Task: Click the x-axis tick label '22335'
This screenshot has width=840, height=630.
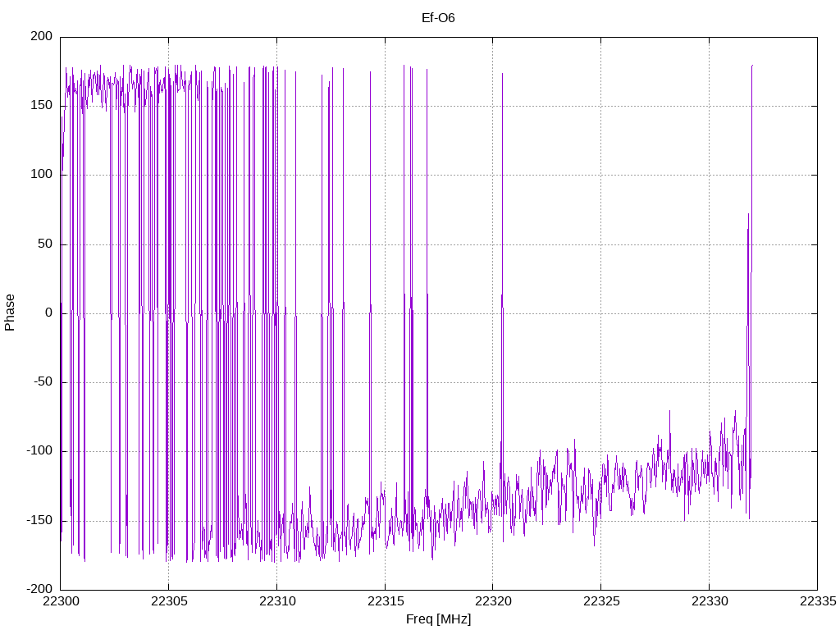Action: 818,601
